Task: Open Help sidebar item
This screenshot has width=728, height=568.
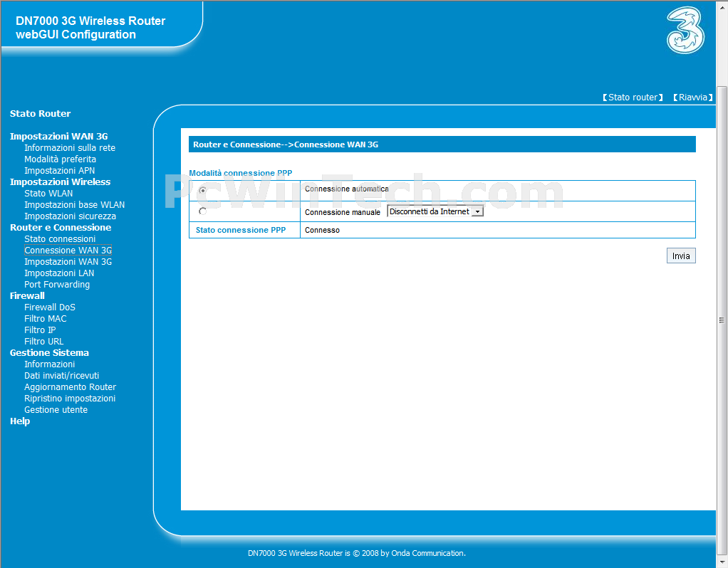Action: (x=20, y=421)
